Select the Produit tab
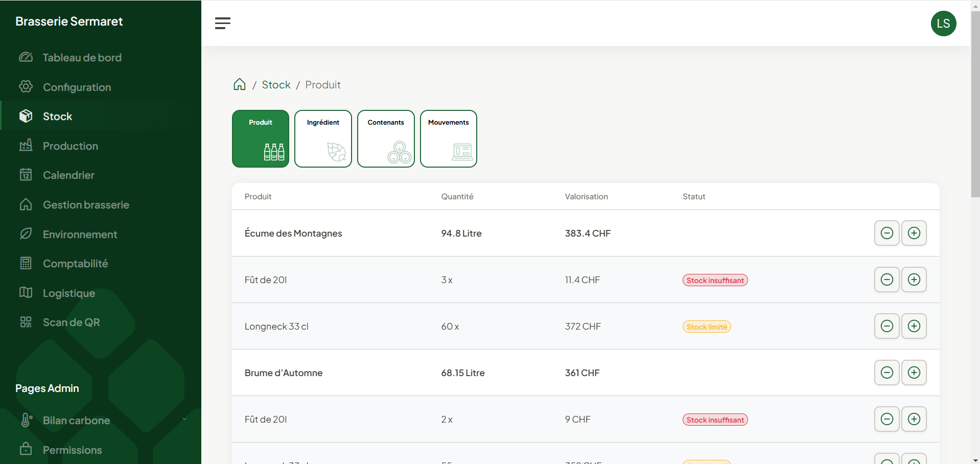The height and width of the screenshot is (464, 980). pyautogui.click(x=260, y=138)
